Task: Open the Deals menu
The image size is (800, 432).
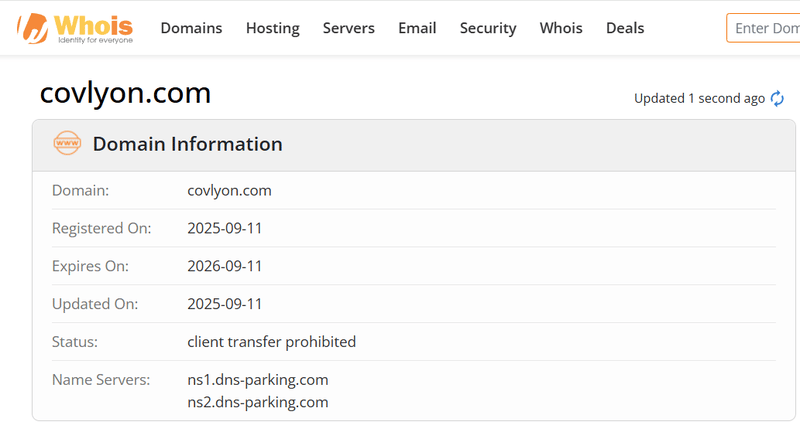Action: click(x=625, y=28)
